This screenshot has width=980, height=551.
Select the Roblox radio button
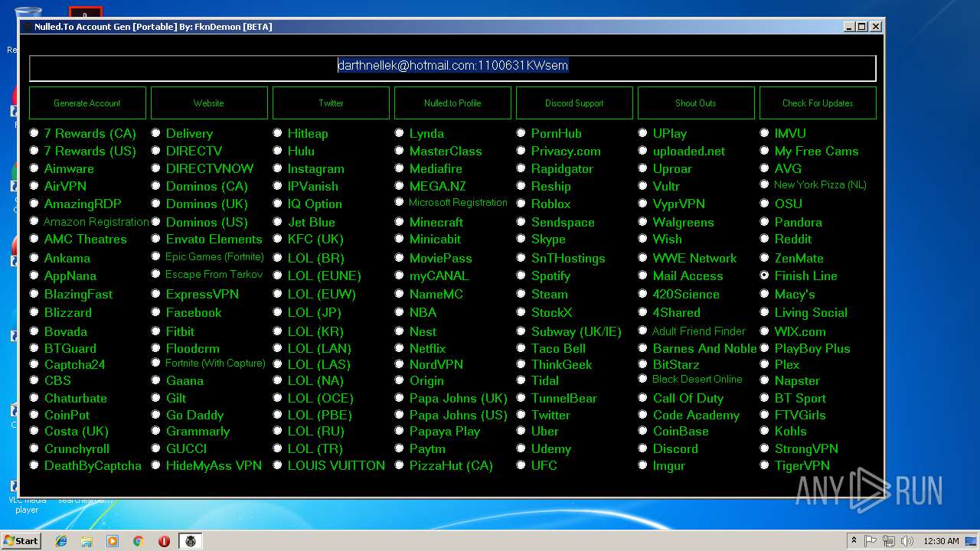(521, 204)
